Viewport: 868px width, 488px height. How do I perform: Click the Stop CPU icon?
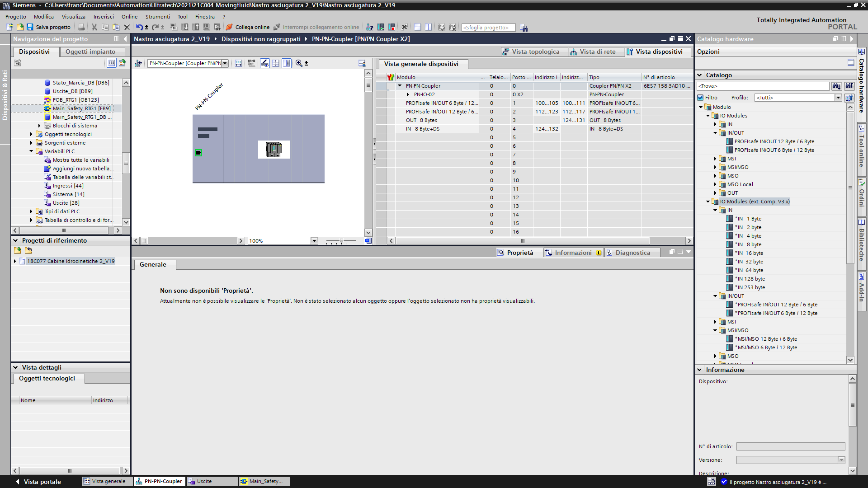[392, 27]
